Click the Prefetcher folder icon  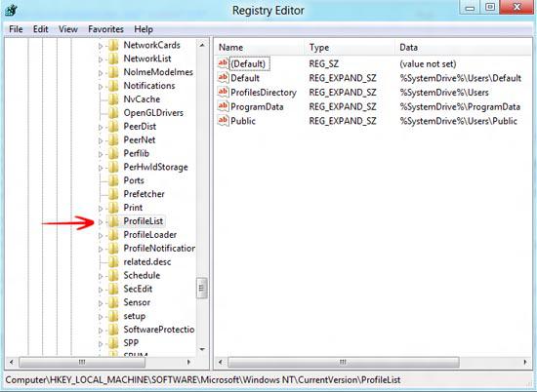(x=113, y=194)
